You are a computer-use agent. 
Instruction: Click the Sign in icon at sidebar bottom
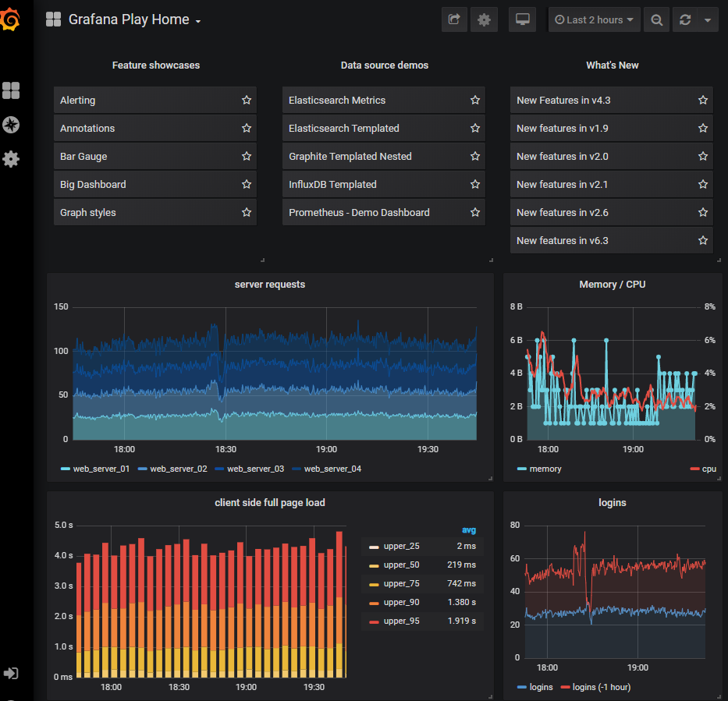(11, 673)
